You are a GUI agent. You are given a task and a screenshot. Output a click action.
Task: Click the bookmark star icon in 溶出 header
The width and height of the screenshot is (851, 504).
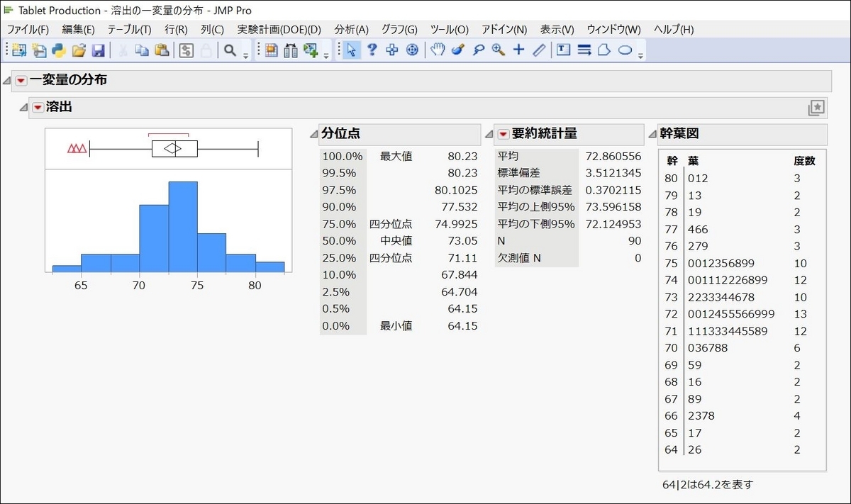[x=816, y=108]
